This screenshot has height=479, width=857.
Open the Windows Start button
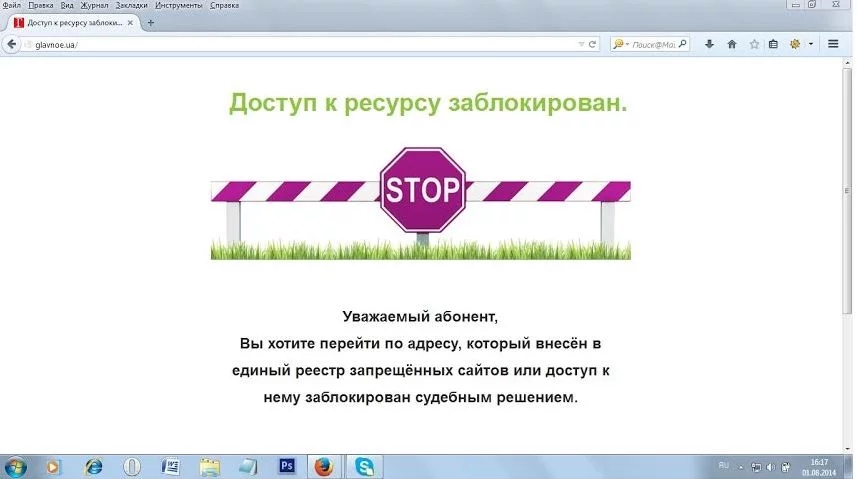click(x=15, y=468)
